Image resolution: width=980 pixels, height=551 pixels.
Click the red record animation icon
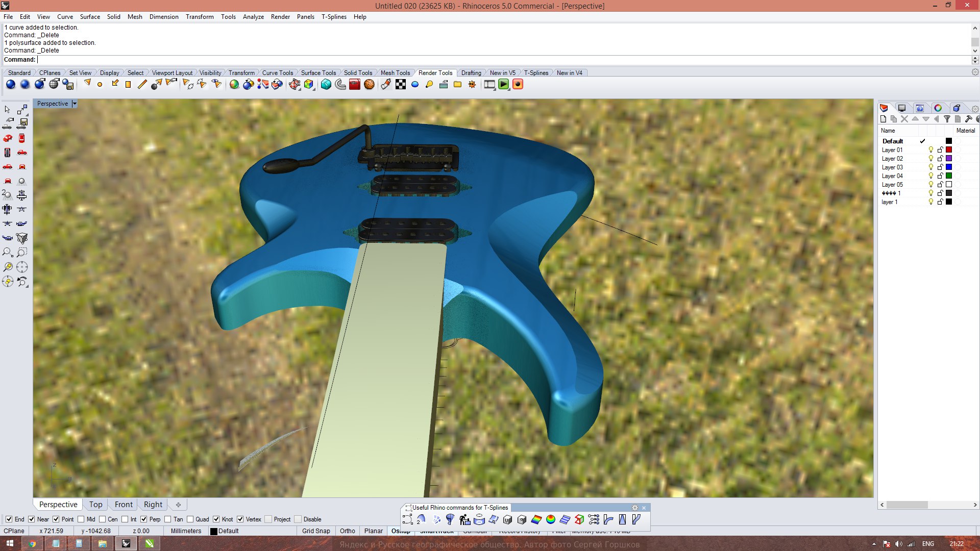point(518,85)
